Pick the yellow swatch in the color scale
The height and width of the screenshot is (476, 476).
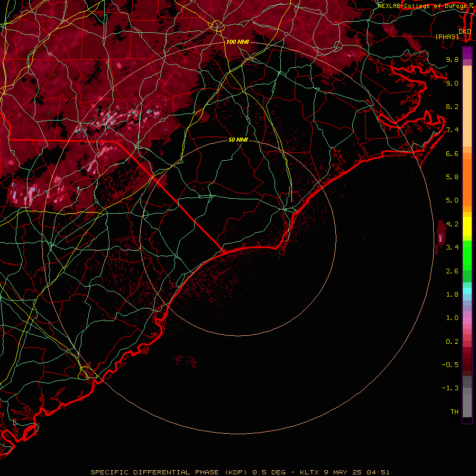tap(467, 226)
